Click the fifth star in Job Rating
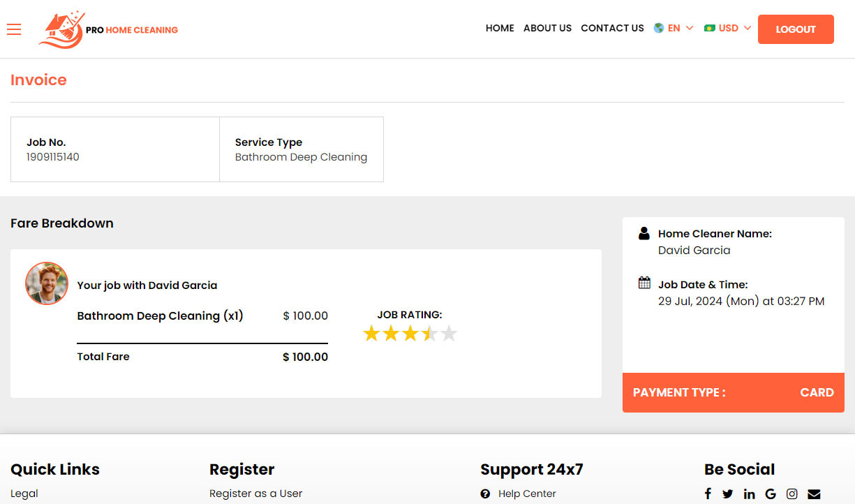The height and width of the screenshot is (504, 855). [449, 334]
